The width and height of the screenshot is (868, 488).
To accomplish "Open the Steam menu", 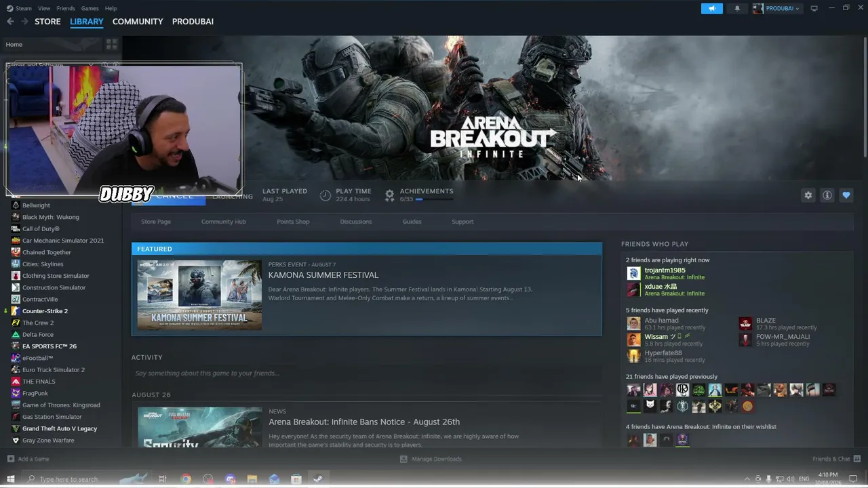I will coord(20,9).
